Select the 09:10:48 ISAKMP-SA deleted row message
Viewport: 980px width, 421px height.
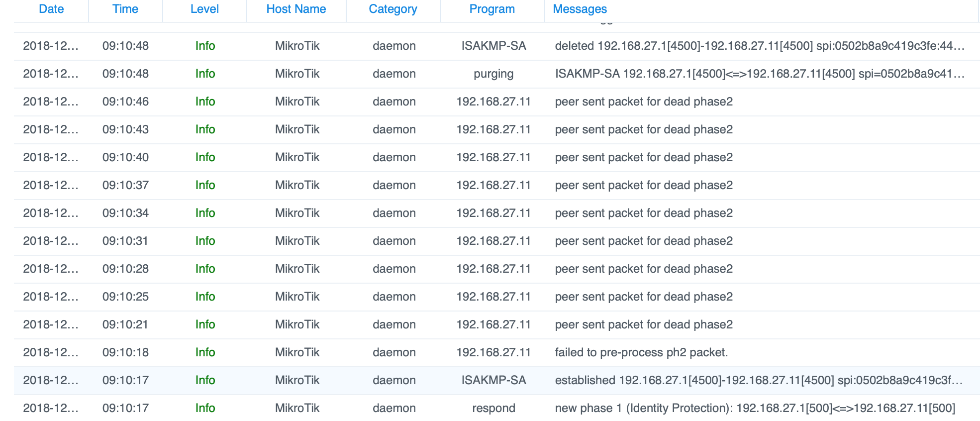tap(760, 46)
